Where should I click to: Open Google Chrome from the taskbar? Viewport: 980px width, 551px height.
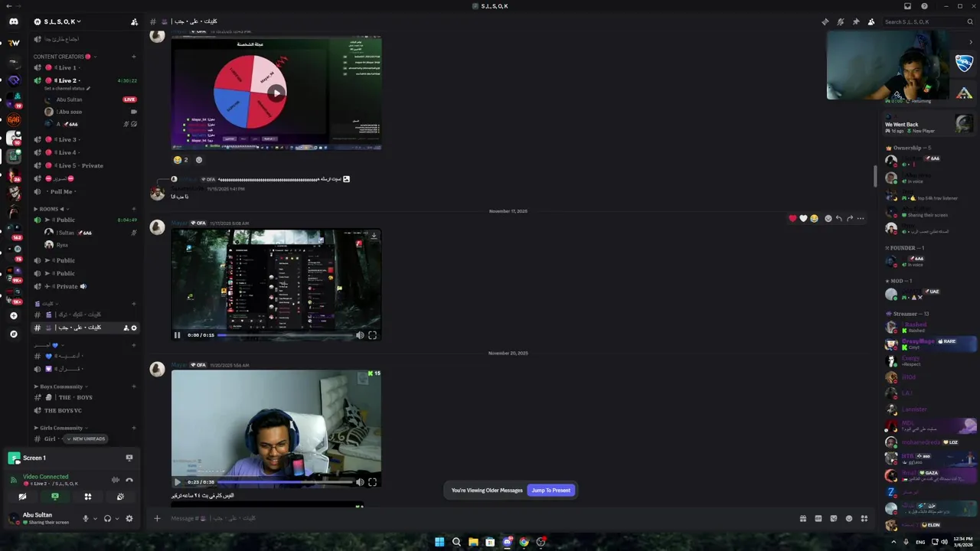524,542
